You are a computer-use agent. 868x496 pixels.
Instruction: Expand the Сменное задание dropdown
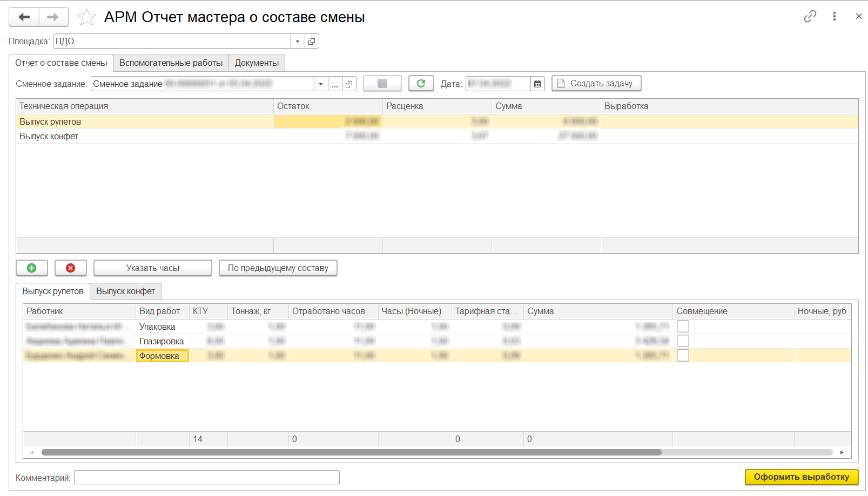(x=321, y=84)
